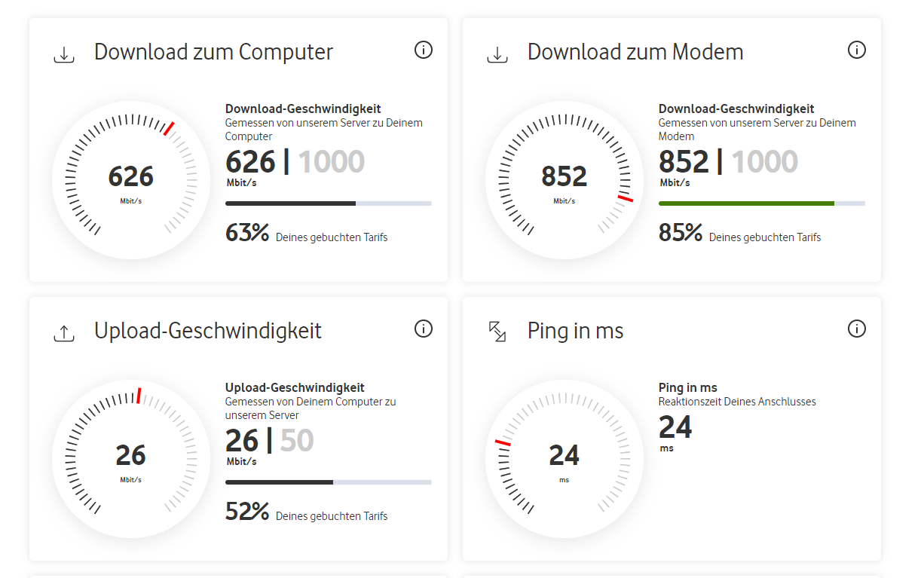This screenshot has height=578, width=924.
Task: Click the 26 Mbit/s upload gauge
Action: (131, 459)
